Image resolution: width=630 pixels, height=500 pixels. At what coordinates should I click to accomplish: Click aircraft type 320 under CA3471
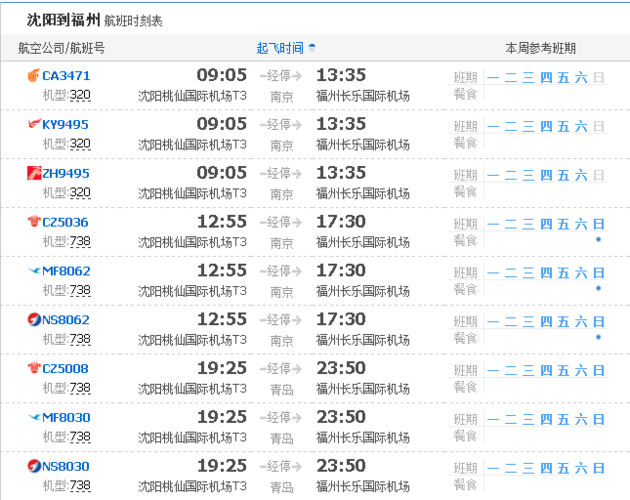point(80,95)
